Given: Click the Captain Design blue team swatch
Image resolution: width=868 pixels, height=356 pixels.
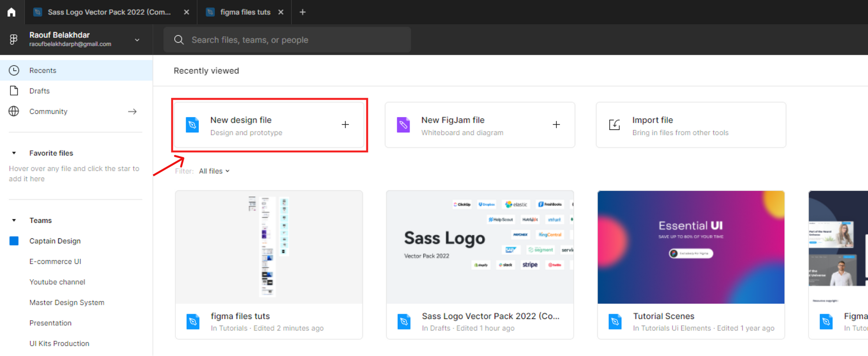Looking at the screenshot, I should coord(14,241).
